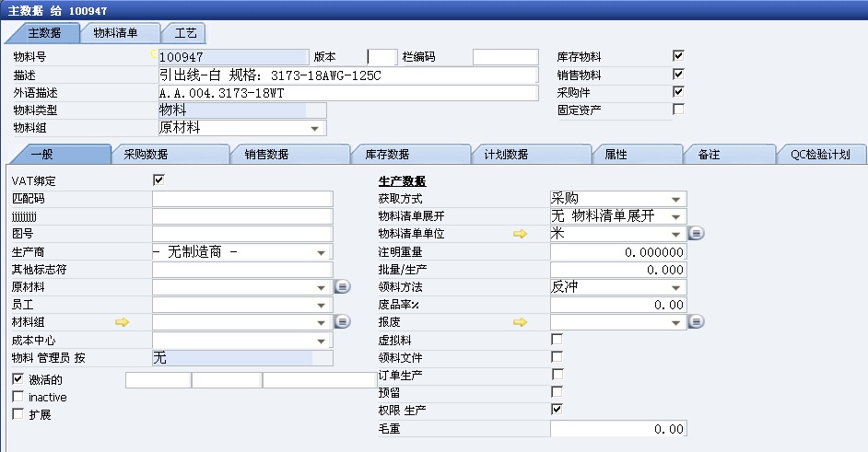This screenshot has height=452, width=868.
Task: Toggle the VAT绑定 checkbox
Action: coord(158,180)
